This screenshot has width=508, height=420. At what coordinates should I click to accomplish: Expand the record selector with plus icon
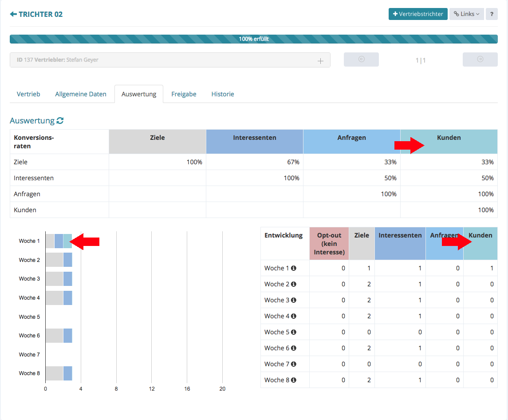tap(320, 61)
